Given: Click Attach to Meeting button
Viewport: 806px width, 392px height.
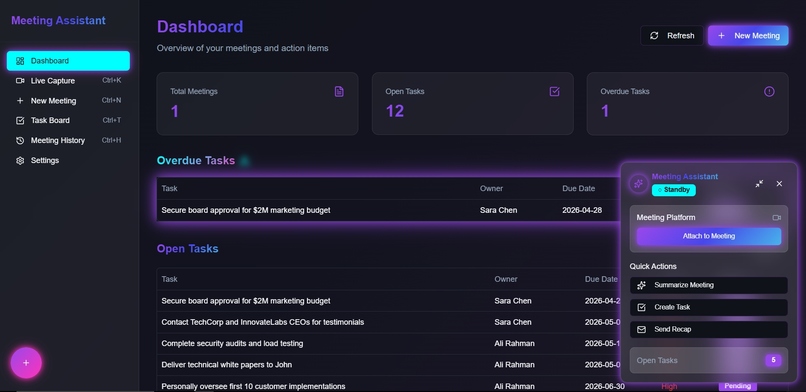Looking at the screenshot, I should (x=709, y=236).
